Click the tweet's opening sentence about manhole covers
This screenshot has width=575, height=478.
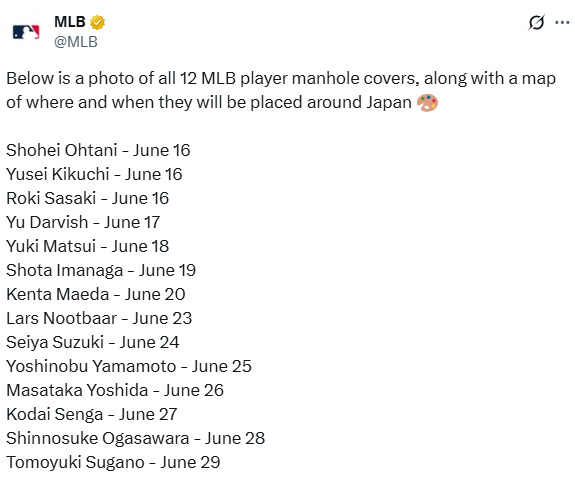point(281,90)
